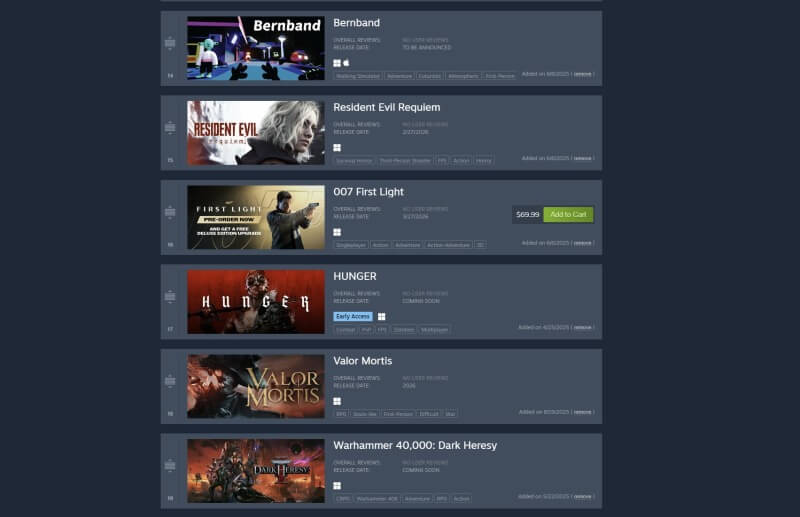Select the Action-Adventure tag on 007 First Light
Screen dimensions: 800x517
[448, 245]
